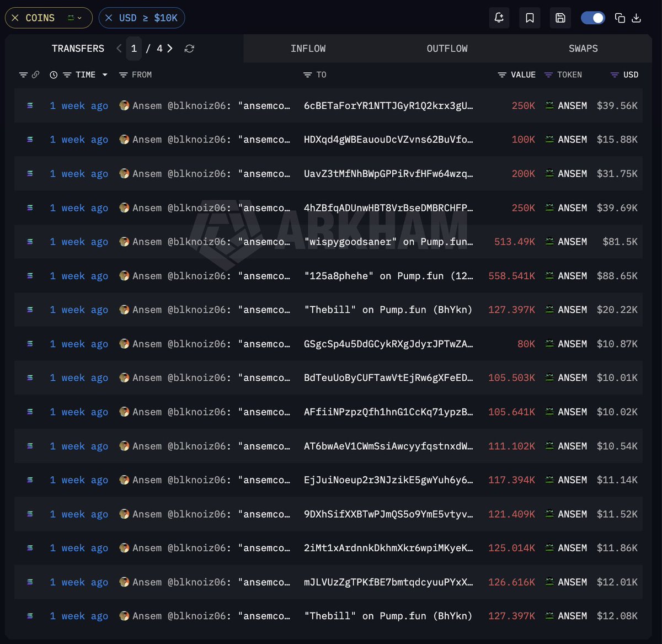Screen dimensions: 662x644
Task: Switch to the INFLOW tab
Action: (308, 49)
